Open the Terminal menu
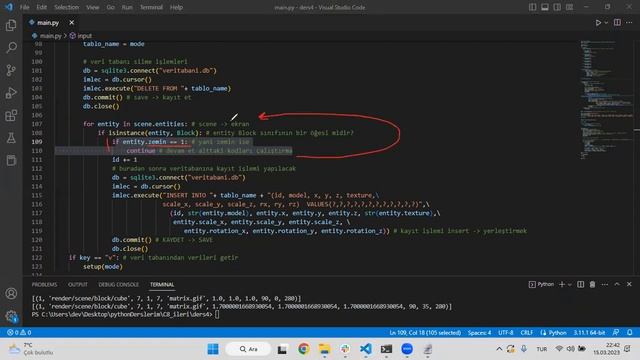This screenshot has height=360, width=640. tap(151, 7)
